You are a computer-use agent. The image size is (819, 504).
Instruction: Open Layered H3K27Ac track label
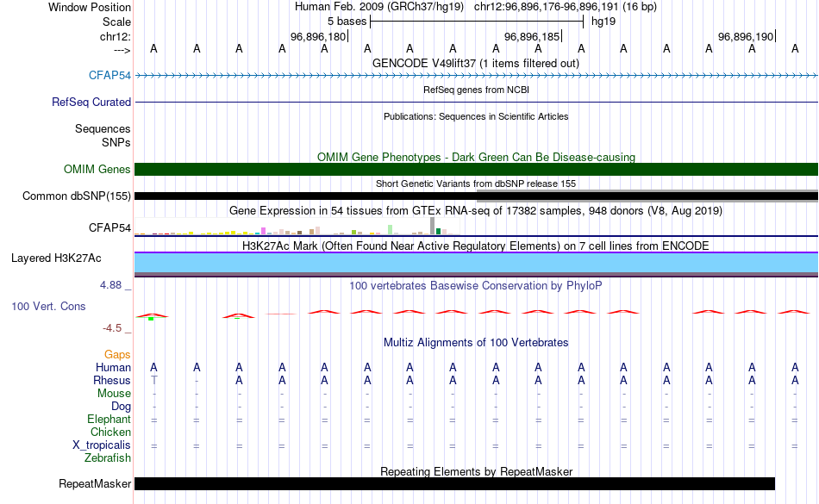[x=56, y=258]
